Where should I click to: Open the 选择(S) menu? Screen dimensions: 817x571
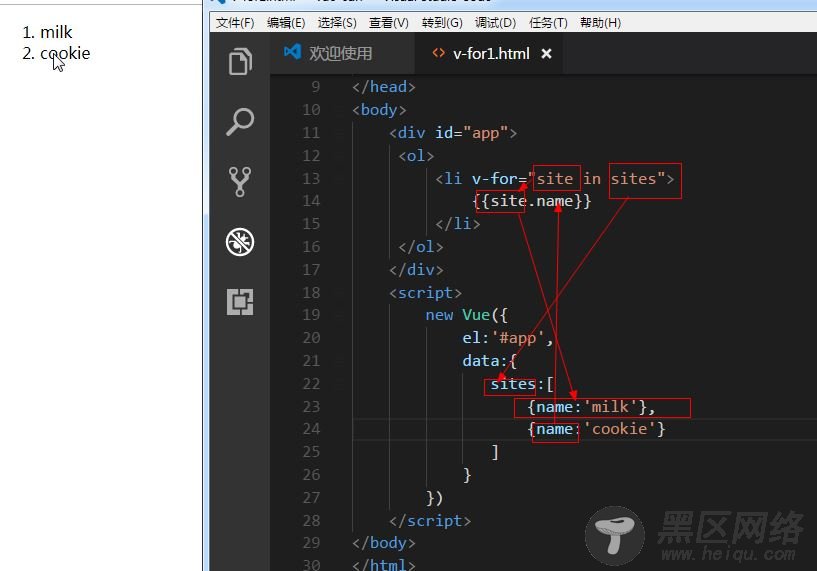tap(337, 23)
